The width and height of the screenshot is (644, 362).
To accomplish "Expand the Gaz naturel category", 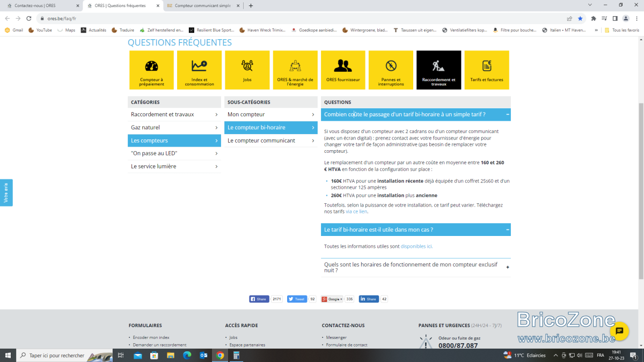I will pyautogui.click(x=174, y=127).
